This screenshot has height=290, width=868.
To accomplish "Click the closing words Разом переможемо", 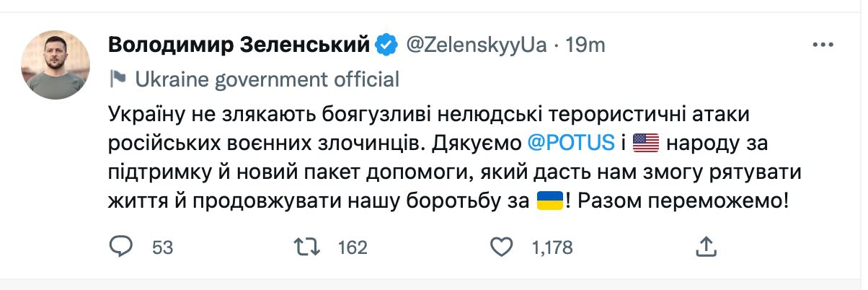I will (679, 201).
